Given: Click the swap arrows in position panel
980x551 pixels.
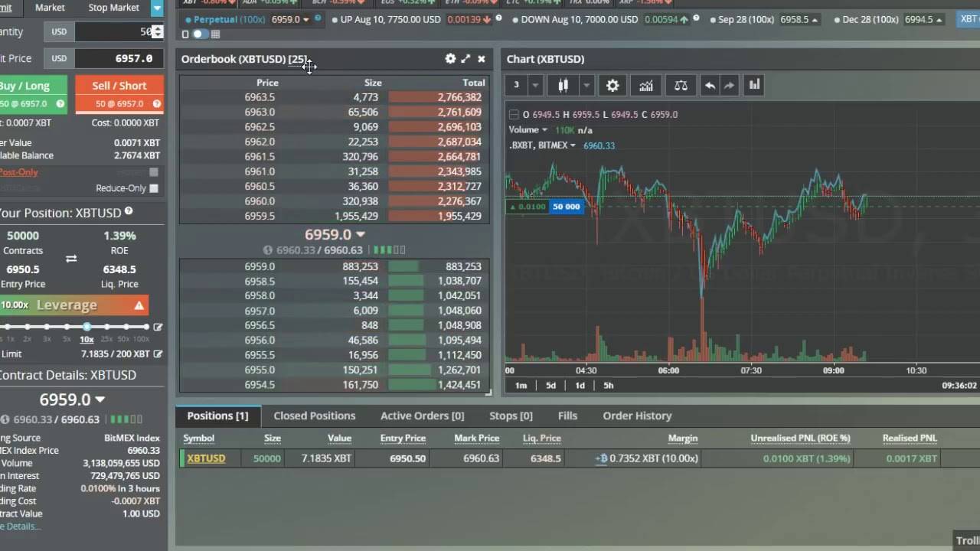Looking at the screenshot, I should pos(71,259).
